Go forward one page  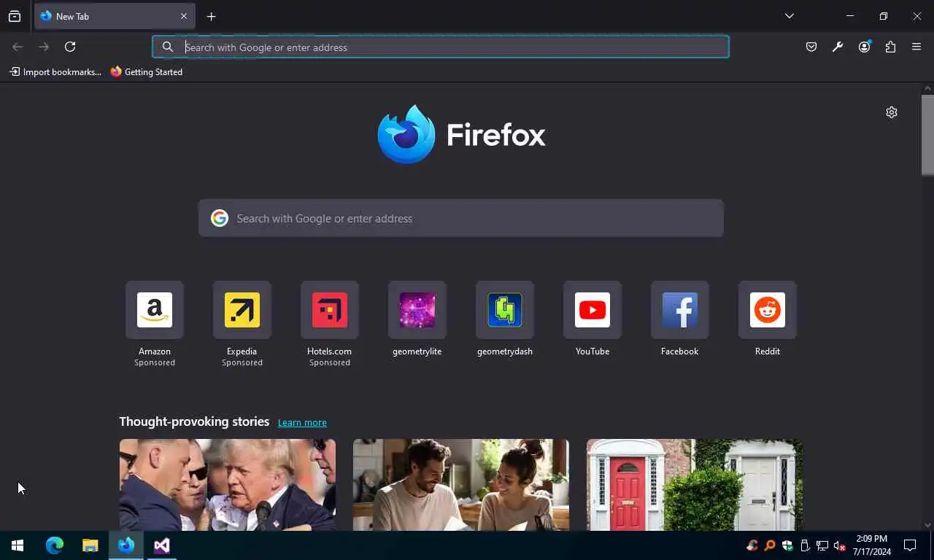tap(44, 47)
